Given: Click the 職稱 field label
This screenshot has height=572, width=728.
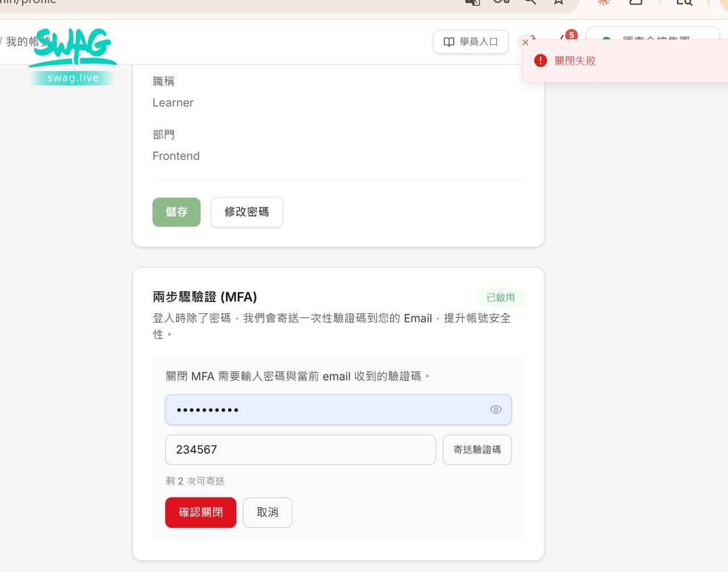Looking at the screenshot, I should click(x=164, y=81).
